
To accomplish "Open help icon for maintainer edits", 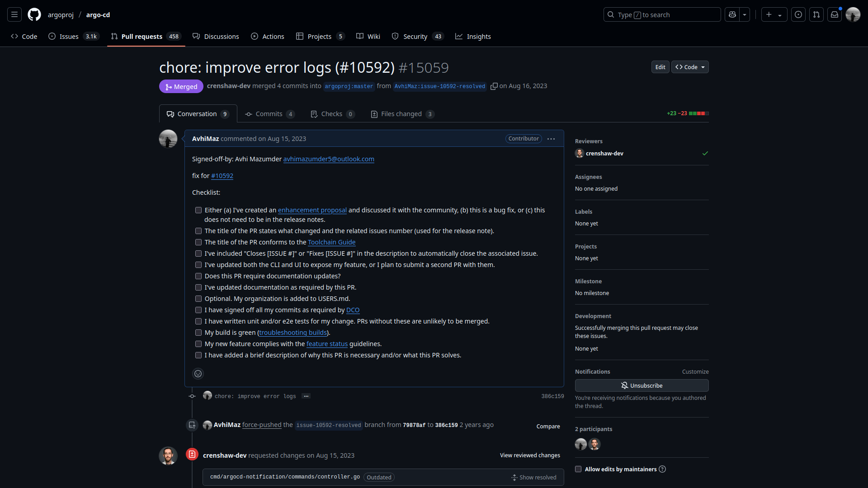I will [x=662, y=469].
